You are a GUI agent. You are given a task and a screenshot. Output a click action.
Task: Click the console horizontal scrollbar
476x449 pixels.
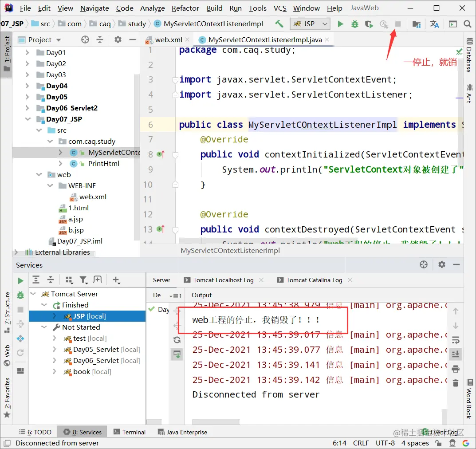216,422
